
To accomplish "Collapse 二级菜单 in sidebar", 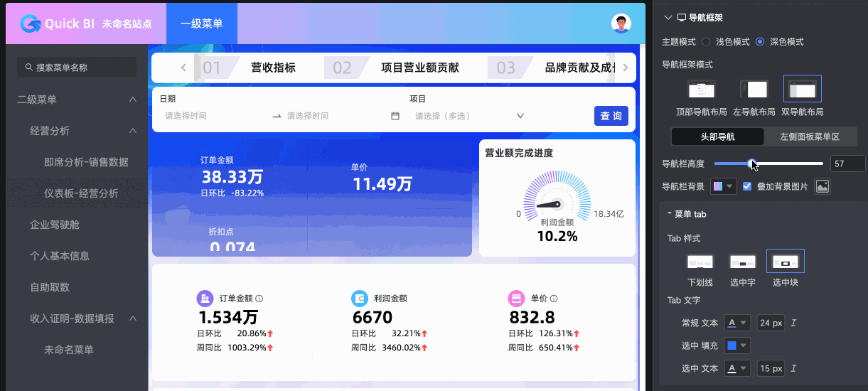I will (x=132, y=100).
